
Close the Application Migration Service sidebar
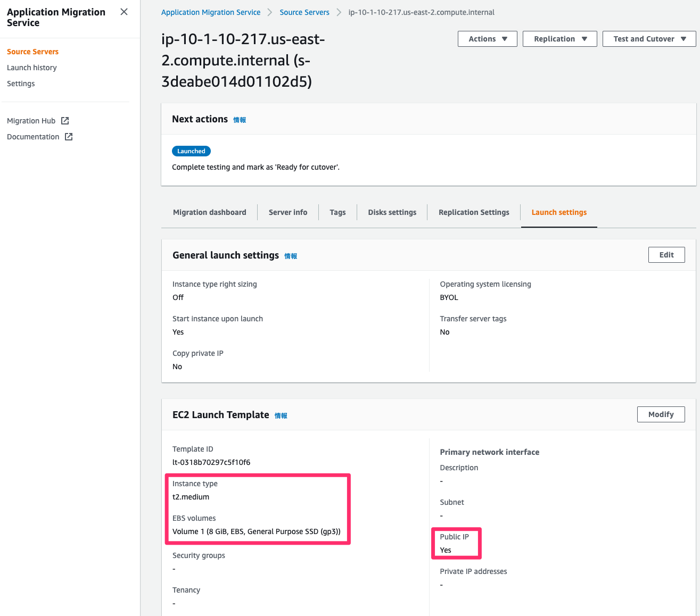tap(124, 12)
